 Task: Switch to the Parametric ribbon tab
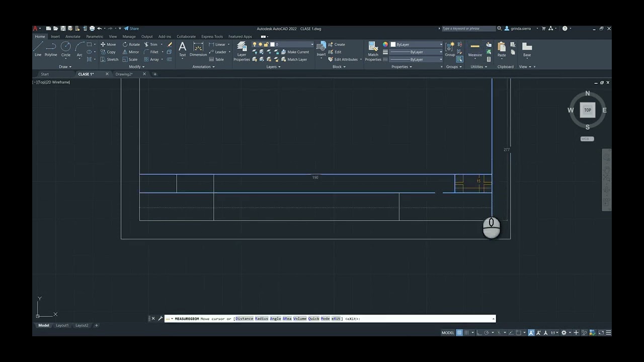coord(95,36)
